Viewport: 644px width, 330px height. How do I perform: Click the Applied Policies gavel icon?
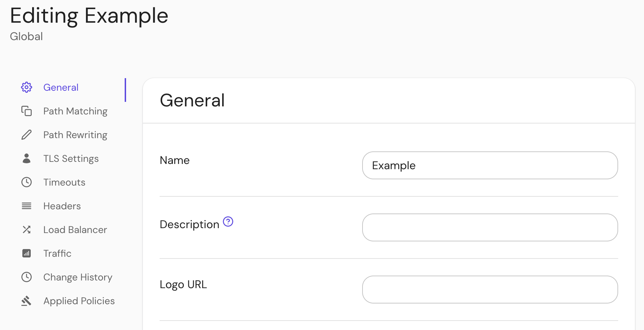[x=27, y=301]
